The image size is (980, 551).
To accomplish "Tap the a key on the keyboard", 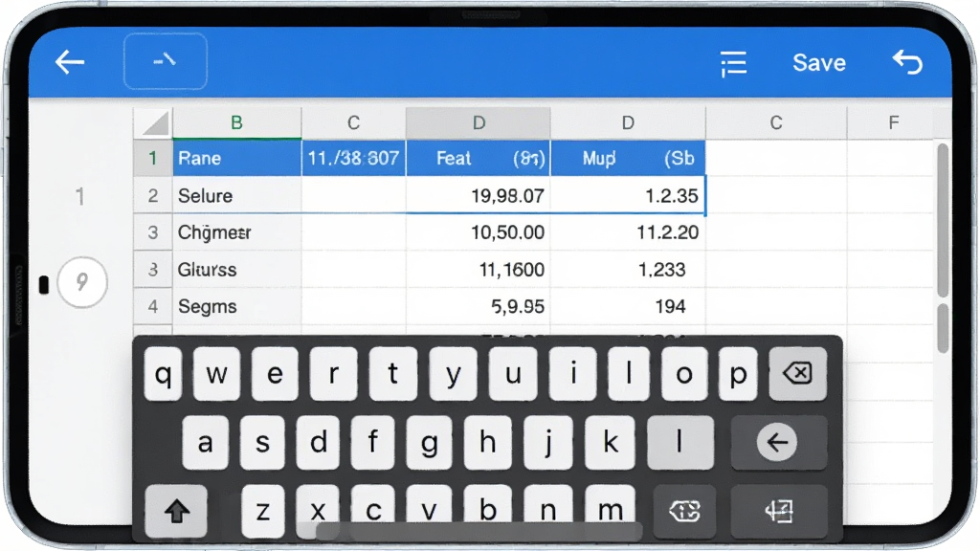I will coord(205,442).
